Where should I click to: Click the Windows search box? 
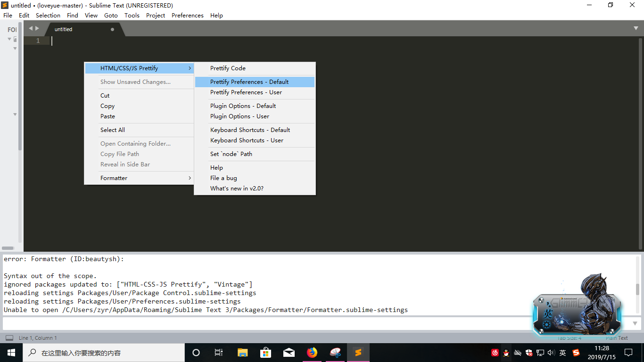pos(104,353)
